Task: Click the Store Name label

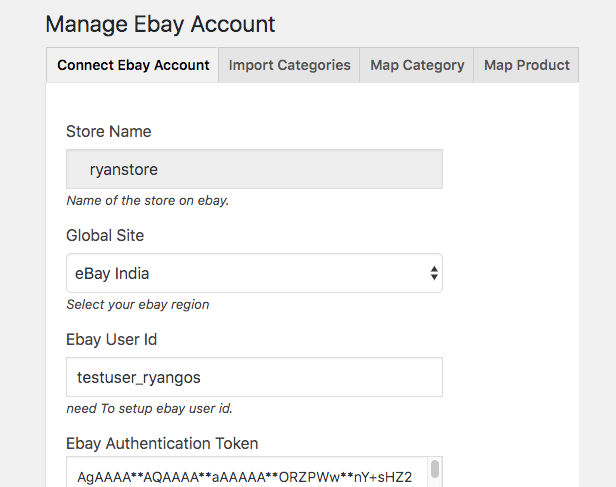Action: pos(108,132)
